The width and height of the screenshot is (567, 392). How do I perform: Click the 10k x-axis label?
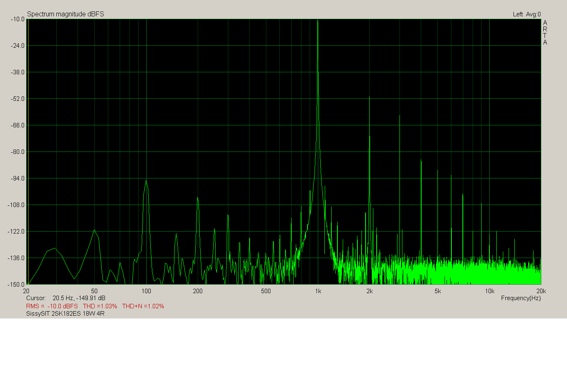(x=490, y=291)
